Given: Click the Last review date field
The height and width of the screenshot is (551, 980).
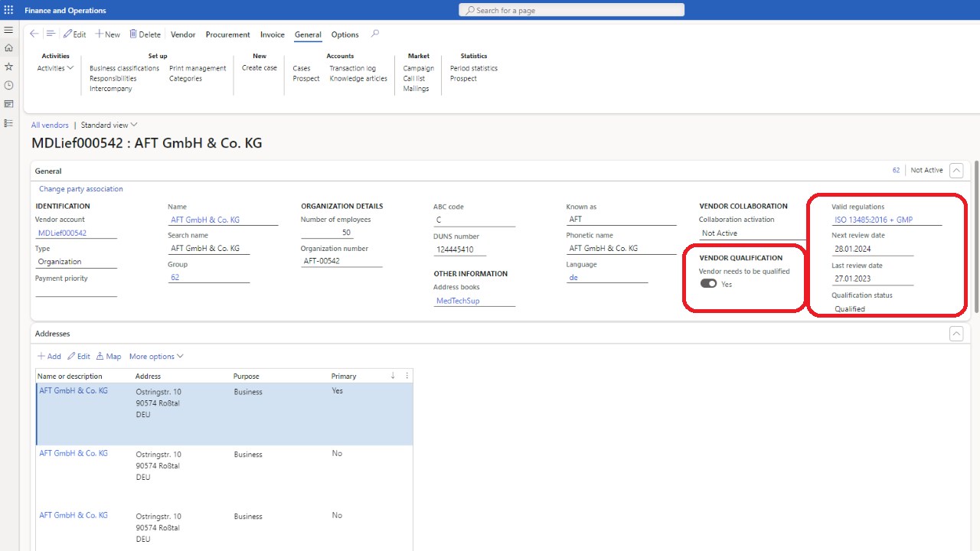Looking at the screenshot, I should [872, 279].
